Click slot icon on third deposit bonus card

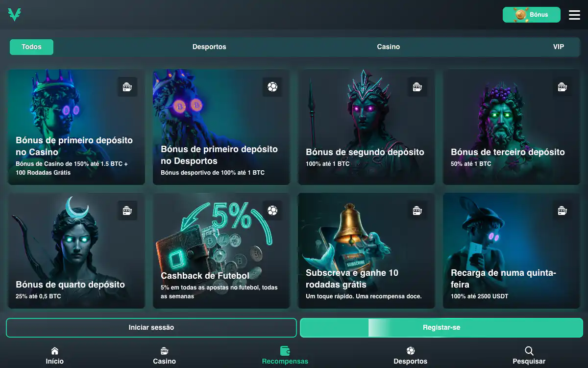click(563, 87)
